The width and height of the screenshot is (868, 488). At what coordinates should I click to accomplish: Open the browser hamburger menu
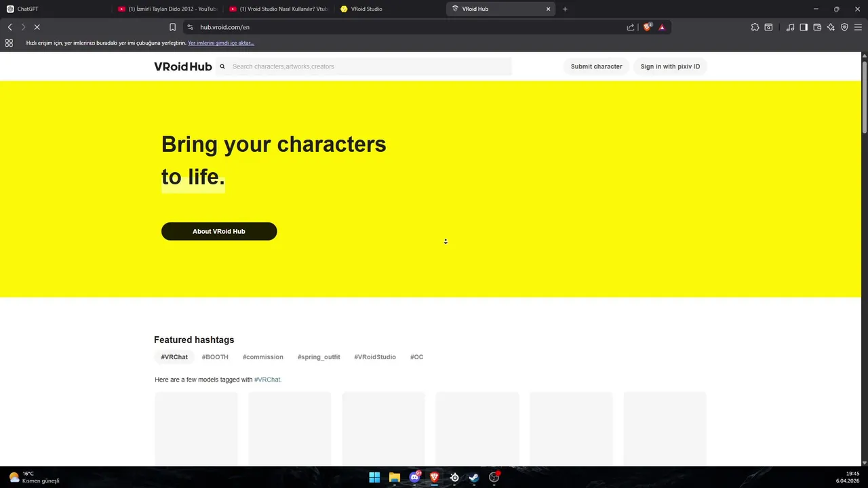click(x=858, y=27)
